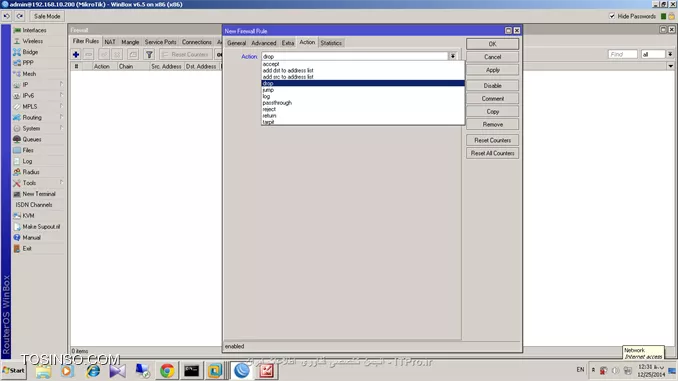The height and width of the screenshot is (381, 678).
Task: Click the Disable button
Action: tap(493, 86)
